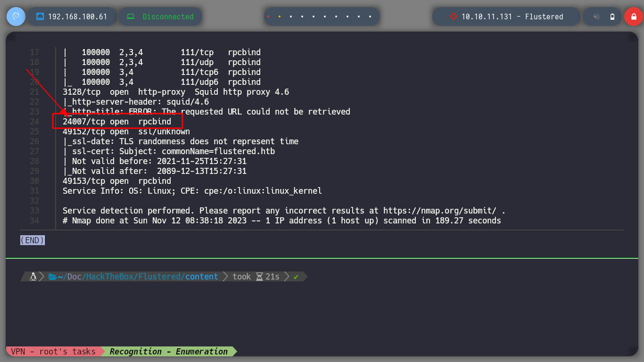Viewport: 644px width, 362px height.
Task: Click the '111/tcp6 rpcbind' row on line 19
Action: coord(162,72)
